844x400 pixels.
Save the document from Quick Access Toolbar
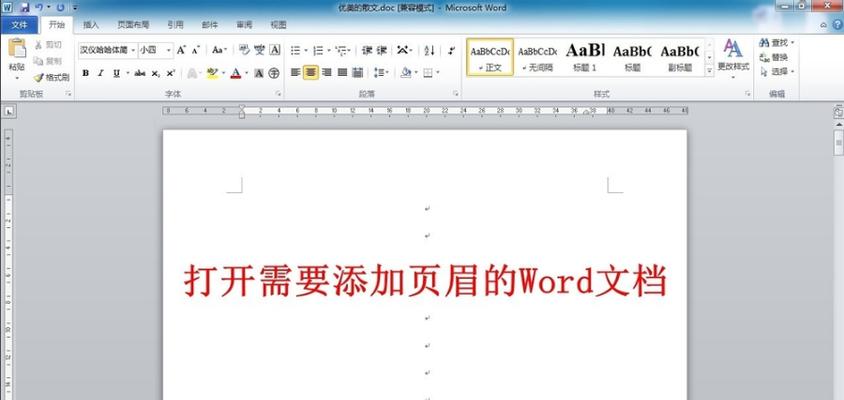pyautogui.click(x=25, y=8)
